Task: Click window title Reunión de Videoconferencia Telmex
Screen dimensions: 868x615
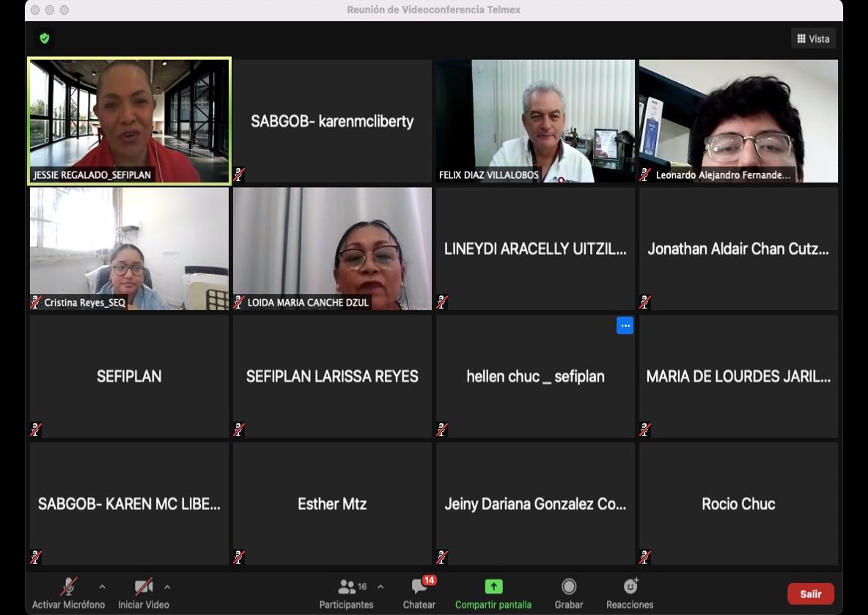Action: point(433,10)
